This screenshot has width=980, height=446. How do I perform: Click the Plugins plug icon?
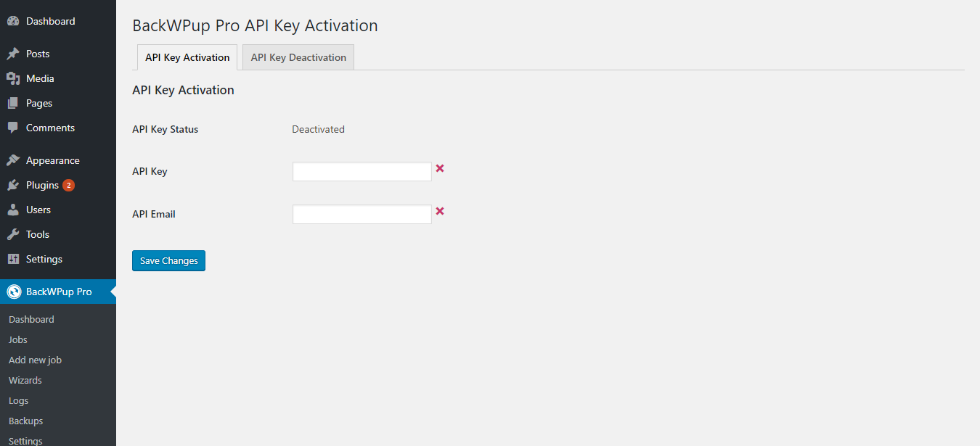tap(13, 185)
